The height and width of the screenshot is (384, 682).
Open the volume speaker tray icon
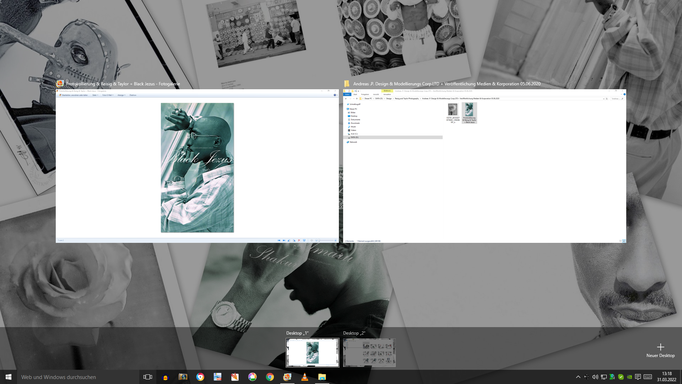[x=595, y=377]
